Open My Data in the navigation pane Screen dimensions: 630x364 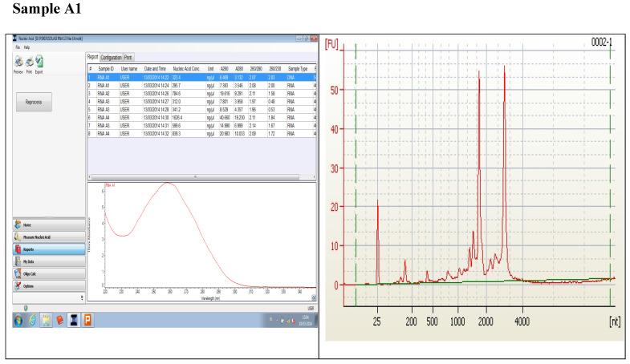(x=49, y=261)
